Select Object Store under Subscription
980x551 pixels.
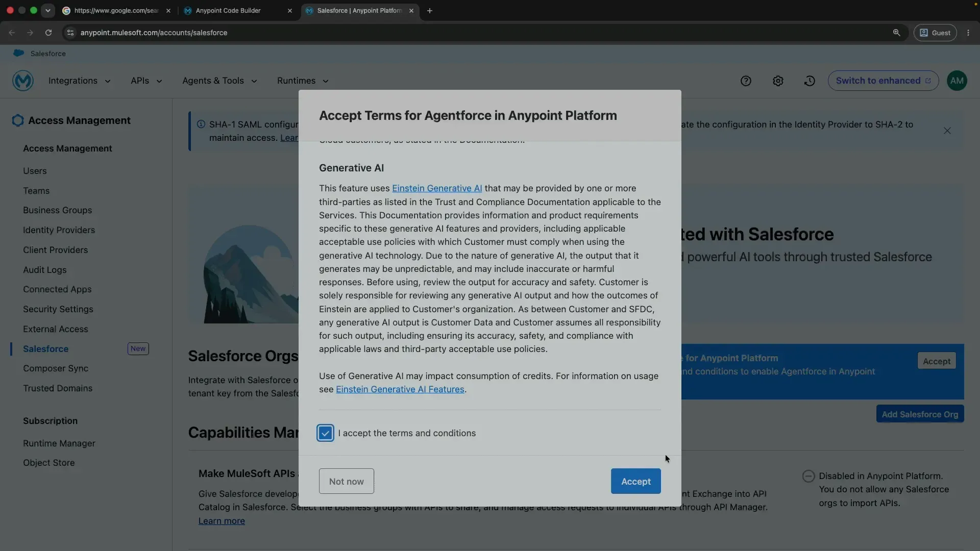48,463
